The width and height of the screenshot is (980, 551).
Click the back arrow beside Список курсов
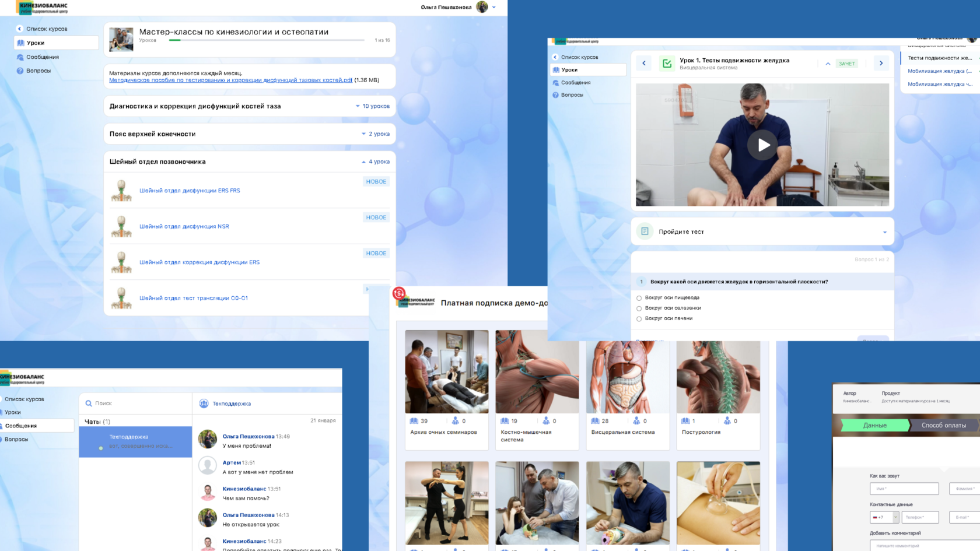click(19, 29)
